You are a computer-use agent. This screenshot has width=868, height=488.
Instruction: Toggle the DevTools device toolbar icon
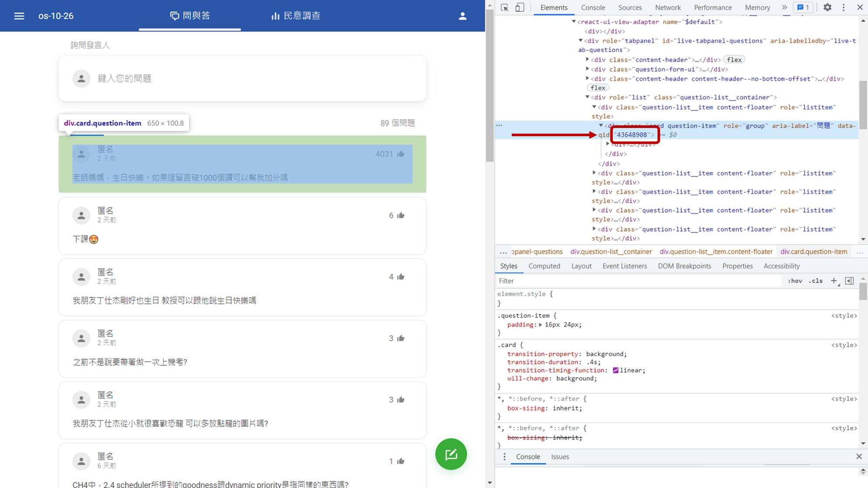point(519,7)
